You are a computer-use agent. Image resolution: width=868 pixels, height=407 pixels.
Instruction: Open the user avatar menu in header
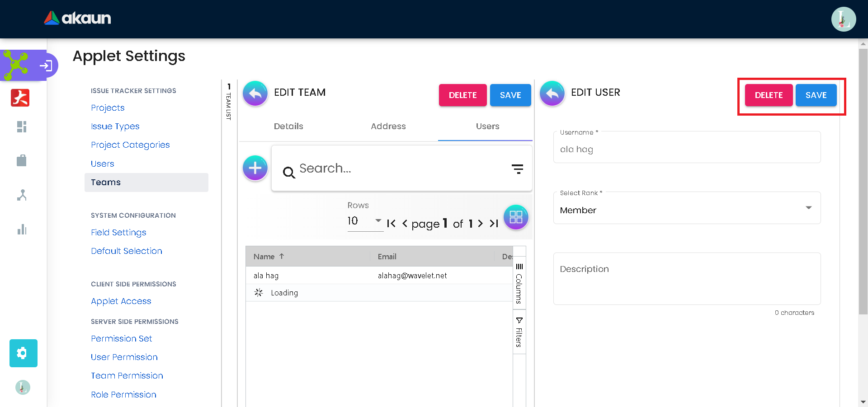pos(843,19)
